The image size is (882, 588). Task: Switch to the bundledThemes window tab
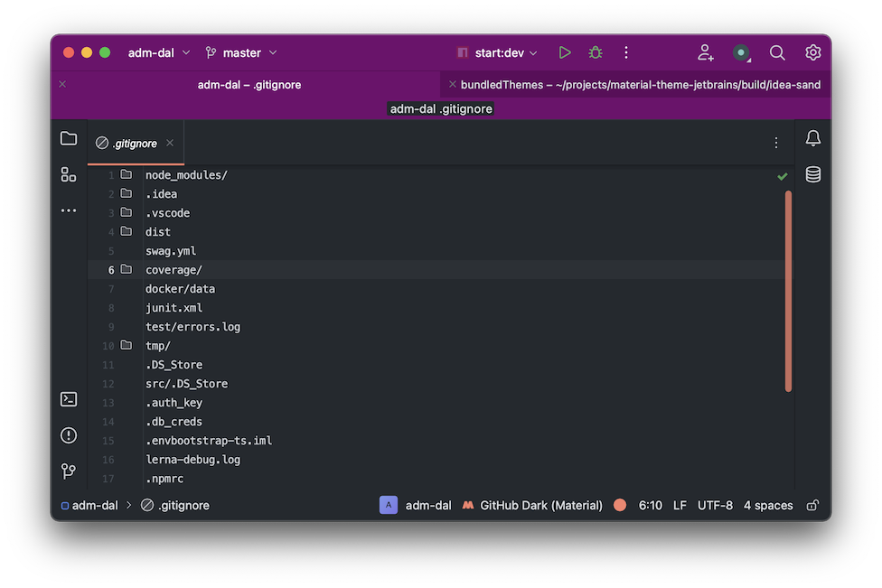click(x=633, y=84)
